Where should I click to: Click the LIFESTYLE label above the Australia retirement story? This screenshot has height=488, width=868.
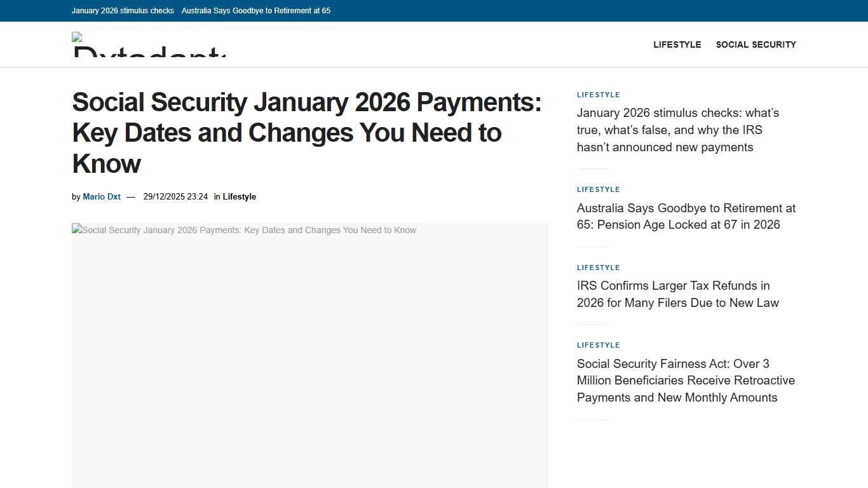coord(598,189)
